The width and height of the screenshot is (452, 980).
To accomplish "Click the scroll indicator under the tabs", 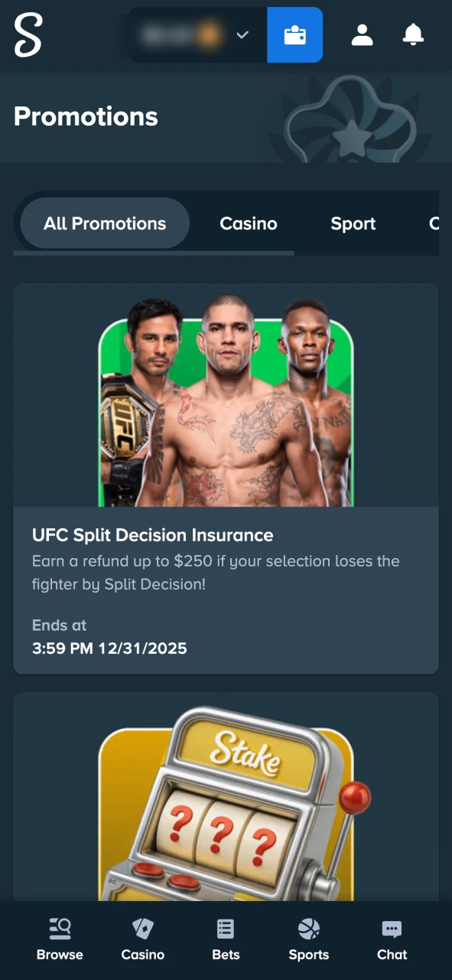I will click(153, 251).
